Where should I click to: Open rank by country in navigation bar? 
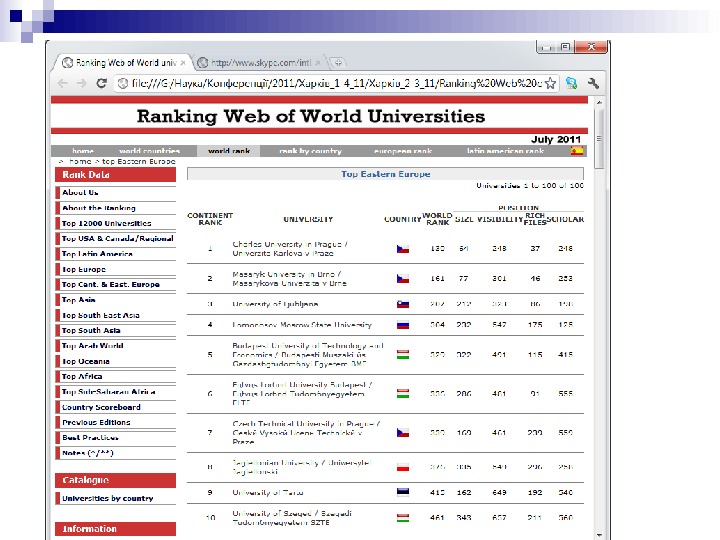click(310, 151)
